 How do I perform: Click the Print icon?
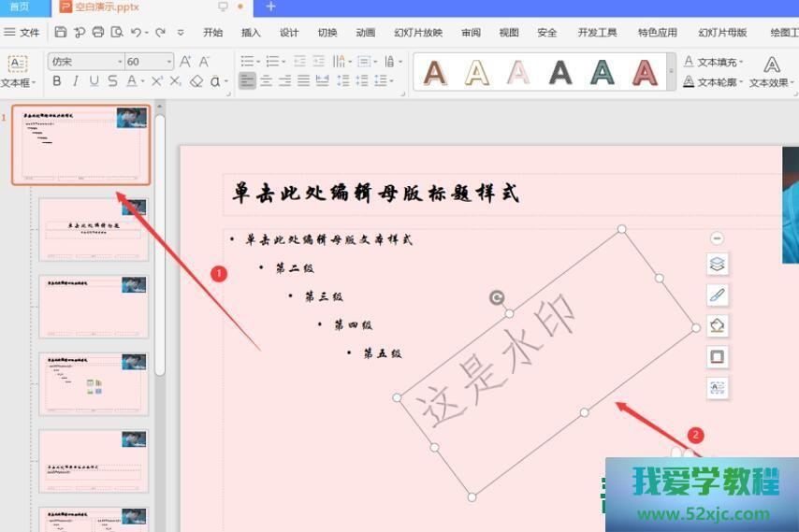pyautogui.click(x=98, y=32)
